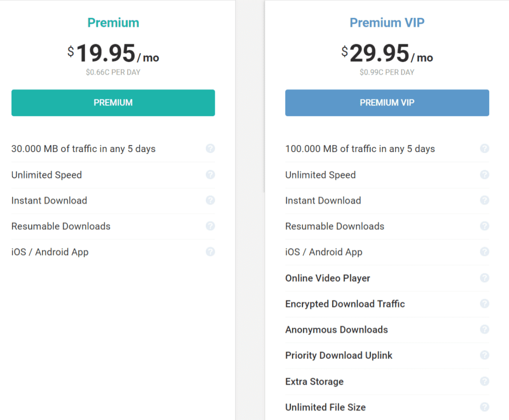The image size is (509, 420).
Task: Click the green PREMIUM plan button
Action: click(x=113, y=103)
